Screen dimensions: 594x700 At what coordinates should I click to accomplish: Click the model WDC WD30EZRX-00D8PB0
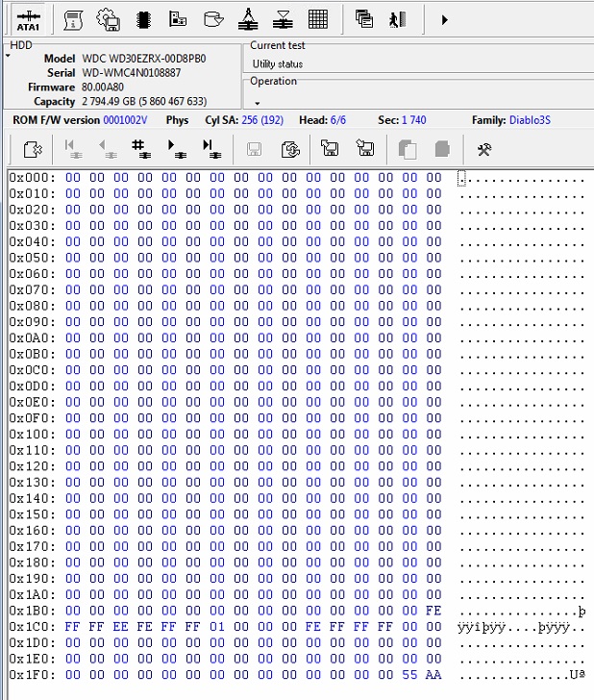click(x=144, y=59)
